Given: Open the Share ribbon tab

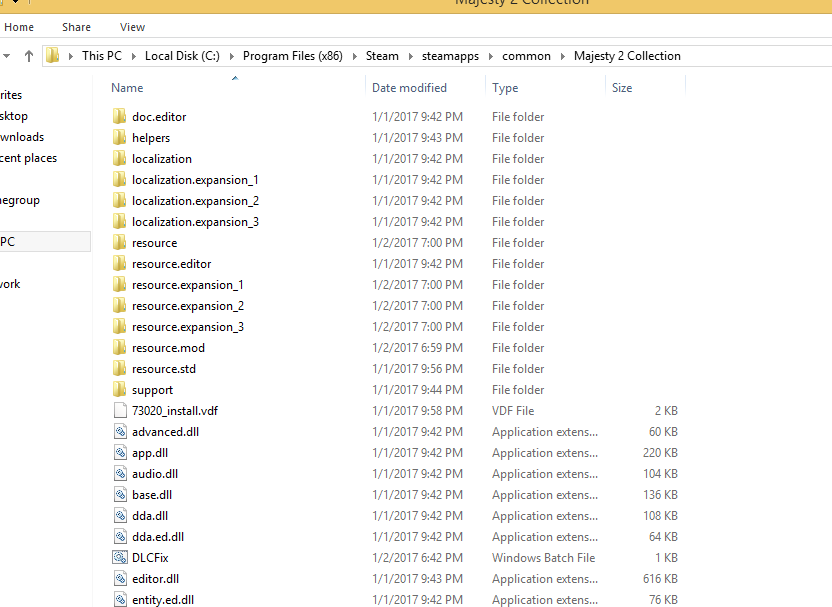Looking at the screenshot, I should click(x=76, y=27).
